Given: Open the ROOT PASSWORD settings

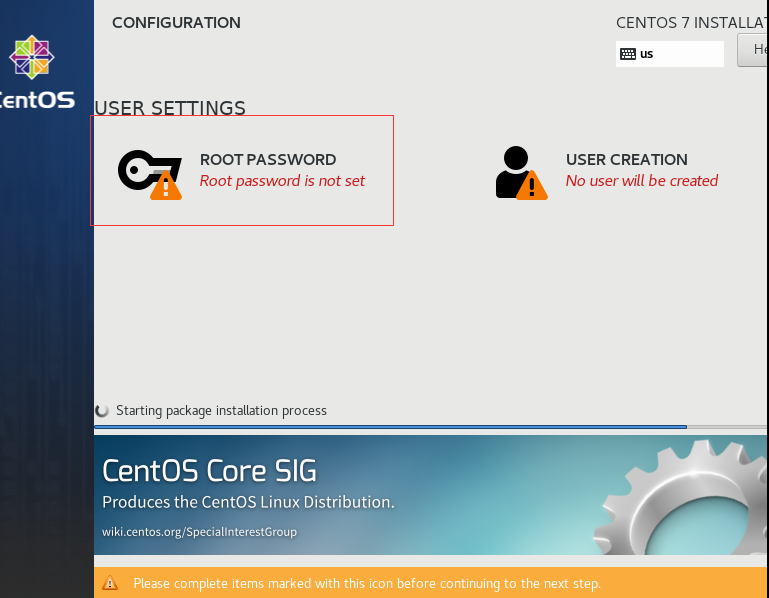Looking at the screenshot, I should 268,160.
